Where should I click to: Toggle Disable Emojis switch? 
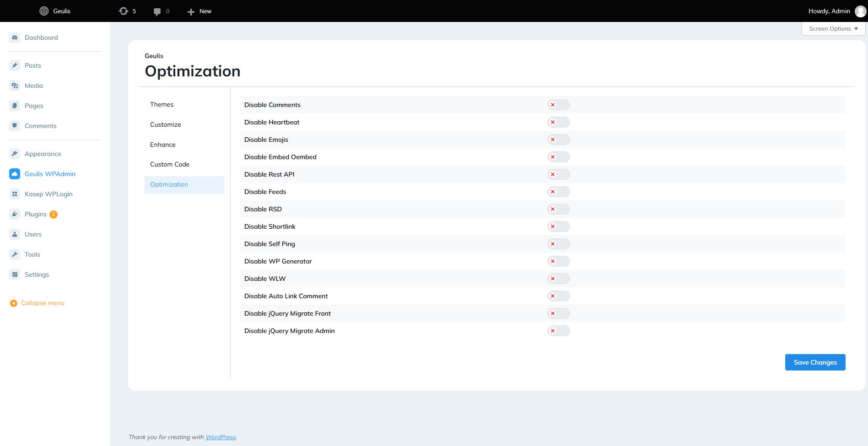coord(558,140)
